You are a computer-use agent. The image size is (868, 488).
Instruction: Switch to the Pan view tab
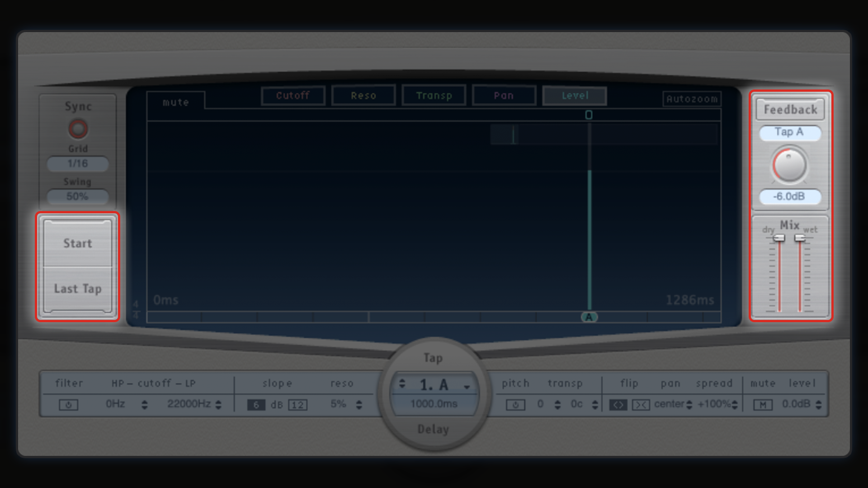pos(504,96)
